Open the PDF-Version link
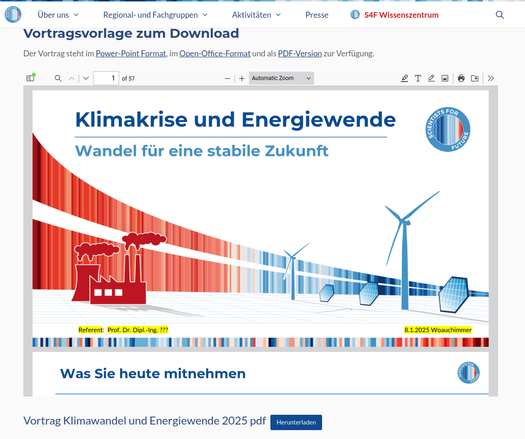525x439 pixels. (x=300, y=54)
